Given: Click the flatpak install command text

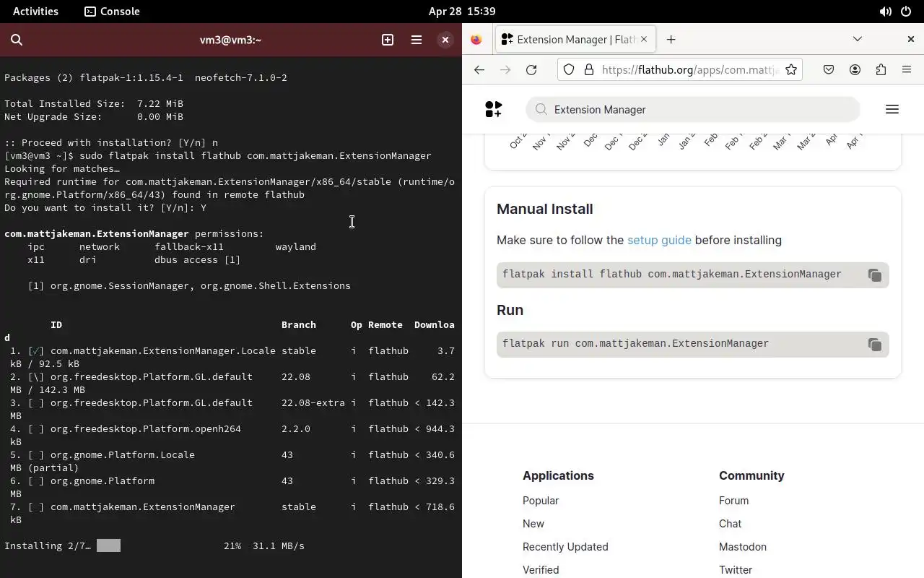Looking at the screenshot, I should tap(672, 274).
